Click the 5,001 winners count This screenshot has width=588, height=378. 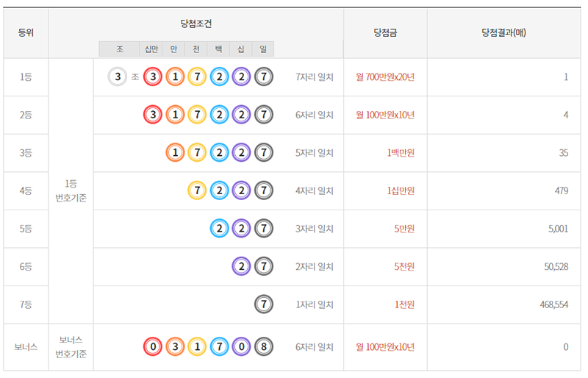pos(559,229)
